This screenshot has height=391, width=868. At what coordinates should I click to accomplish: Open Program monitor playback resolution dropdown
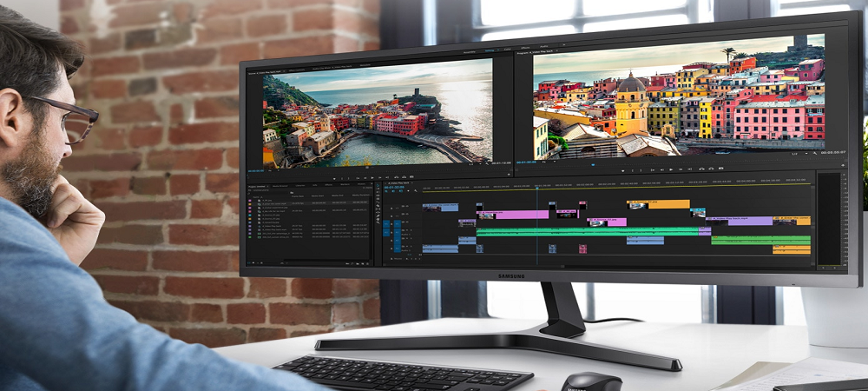click(x=798, y=153)
